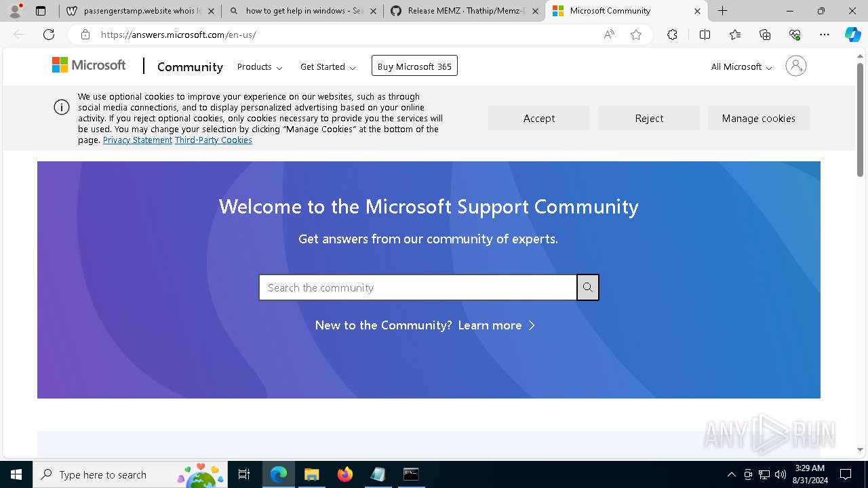Click the page vertical scrollbar thumb

[860, 119]
